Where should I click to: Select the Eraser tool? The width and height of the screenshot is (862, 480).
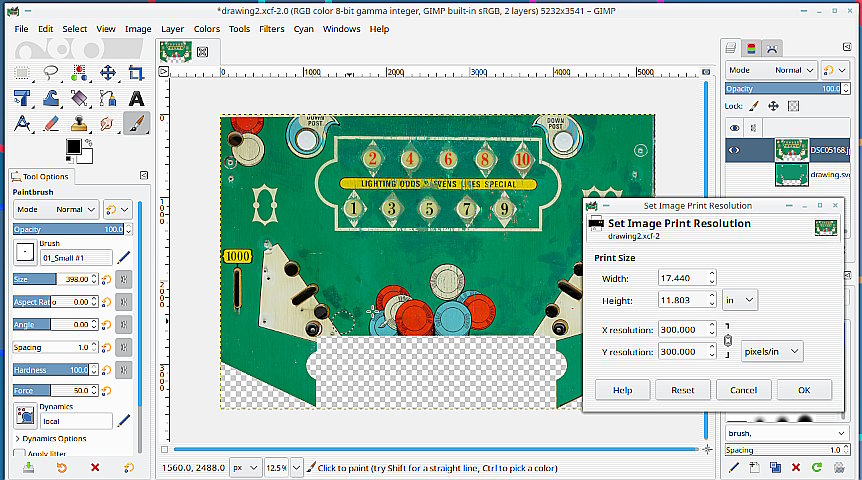coord(51,124)
